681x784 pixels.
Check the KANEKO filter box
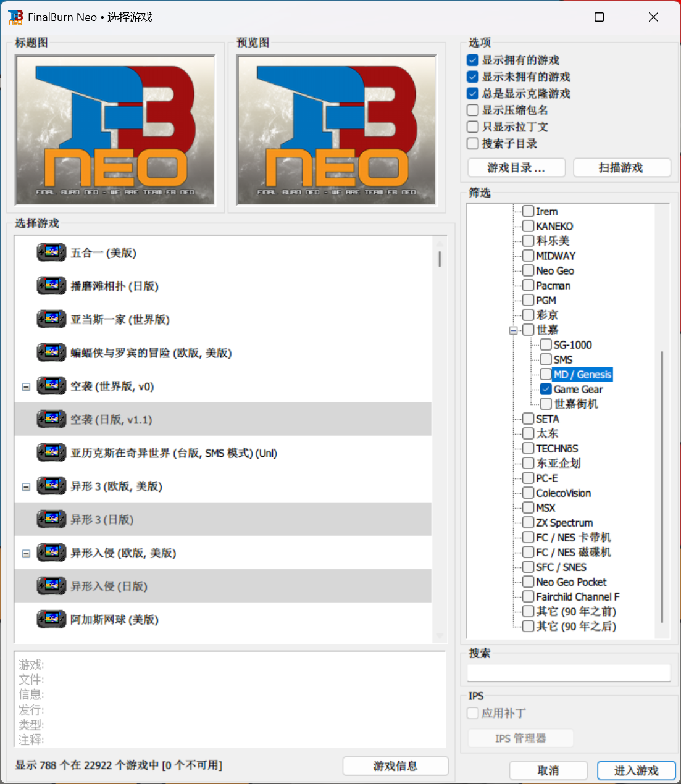coord(529,226)
